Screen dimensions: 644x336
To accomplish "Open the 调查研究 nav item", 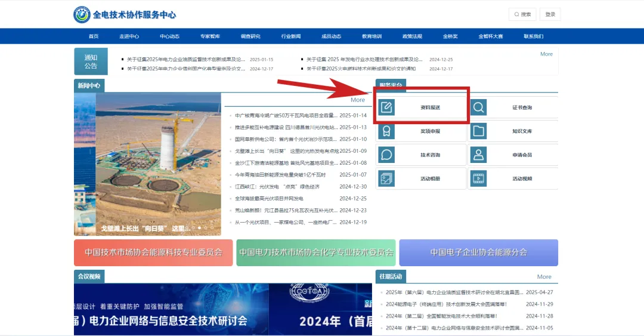I will 250,36.
